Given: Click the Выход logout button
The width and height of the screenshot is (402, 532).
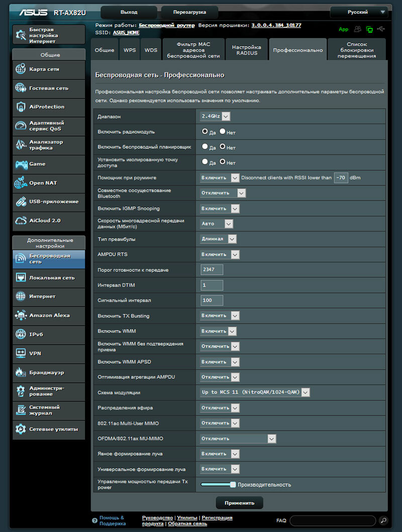Looking at the screenshot, I should coord(129,12).
